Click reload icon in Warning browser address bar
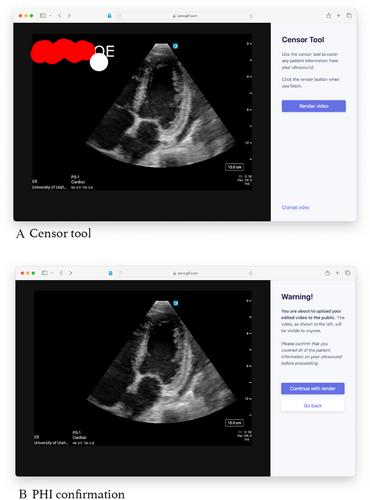 tap(250, 273)
